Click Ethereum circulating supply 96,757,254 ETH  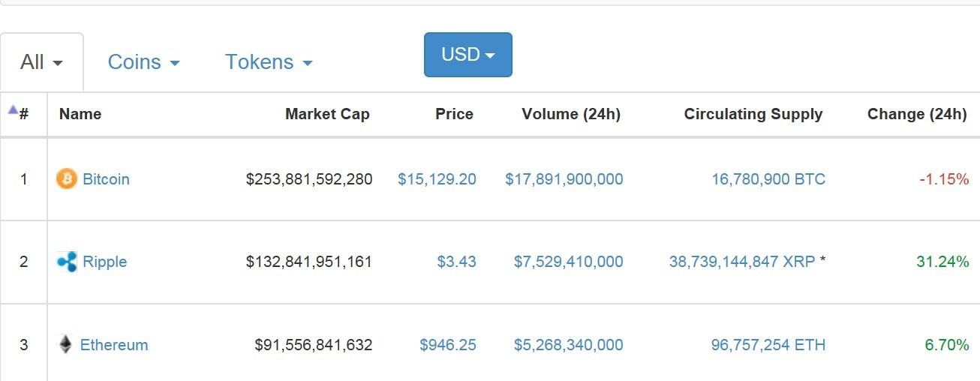pyautogui.click(x=768, y=345)
